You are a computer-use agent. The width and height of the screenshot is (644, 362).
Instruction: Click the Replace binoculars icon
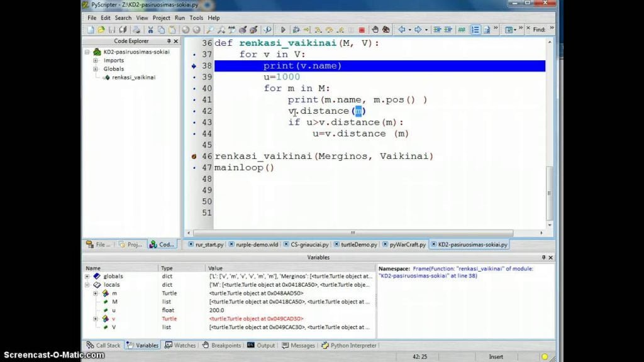pyautogui.click(x=231, y=30)
